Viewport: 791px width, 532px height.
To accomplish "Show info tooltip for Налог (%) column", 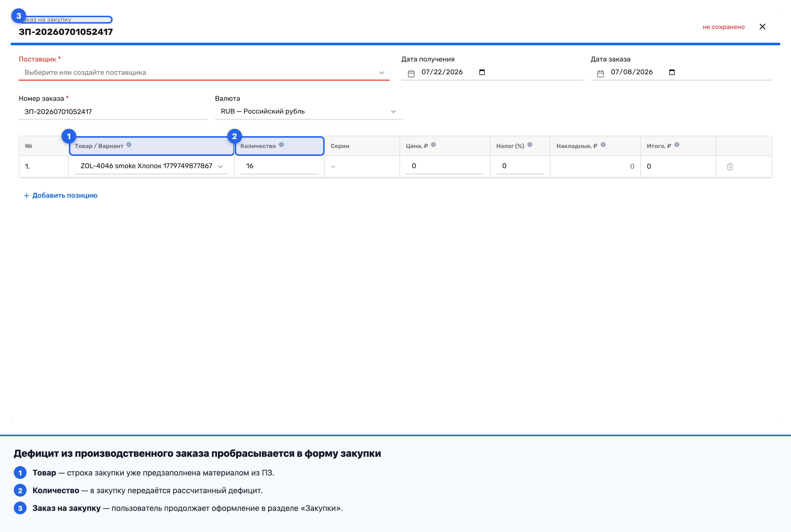I will (530, 145).
